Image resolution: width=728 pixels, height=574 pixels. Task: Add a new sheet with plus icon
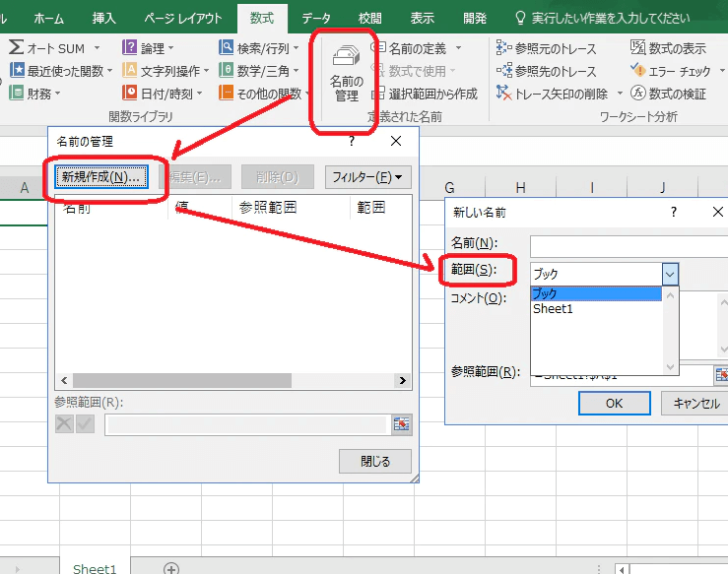point(171,568)
